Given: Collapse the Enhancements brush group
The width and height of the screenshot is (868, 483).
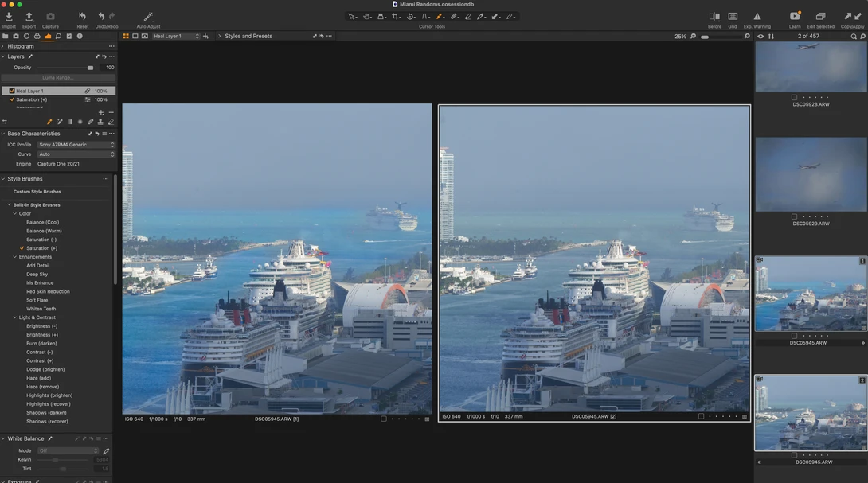Looking at the screenshot, I should click(x=15, y=257).
